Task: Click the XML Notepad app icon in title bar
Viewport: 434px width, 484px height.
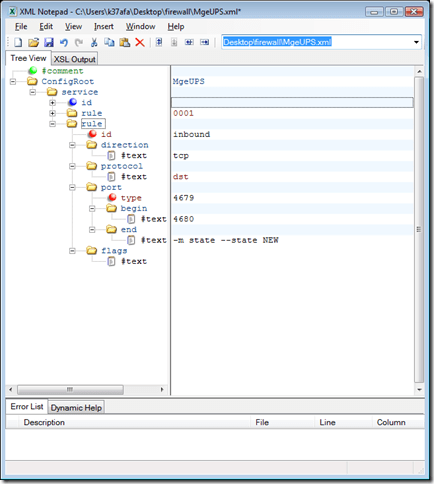Action: (12, 12)
